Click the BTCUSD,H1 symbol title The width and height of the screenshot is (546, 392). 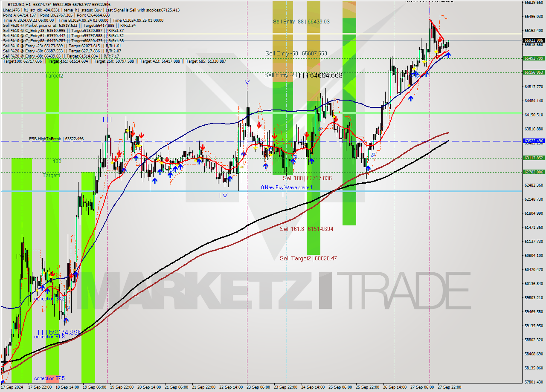(x=20, y=4)
